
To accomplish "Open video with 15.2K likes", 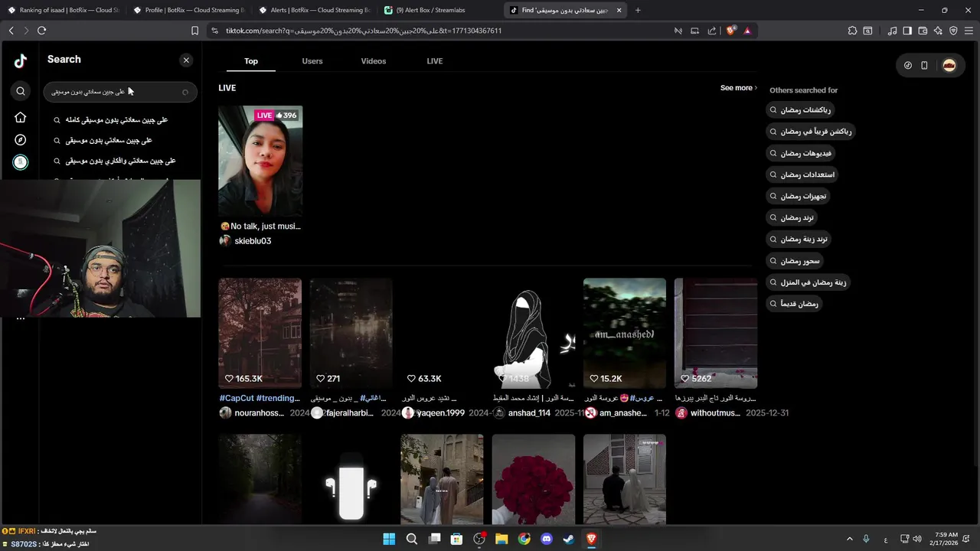I will 625,333.
